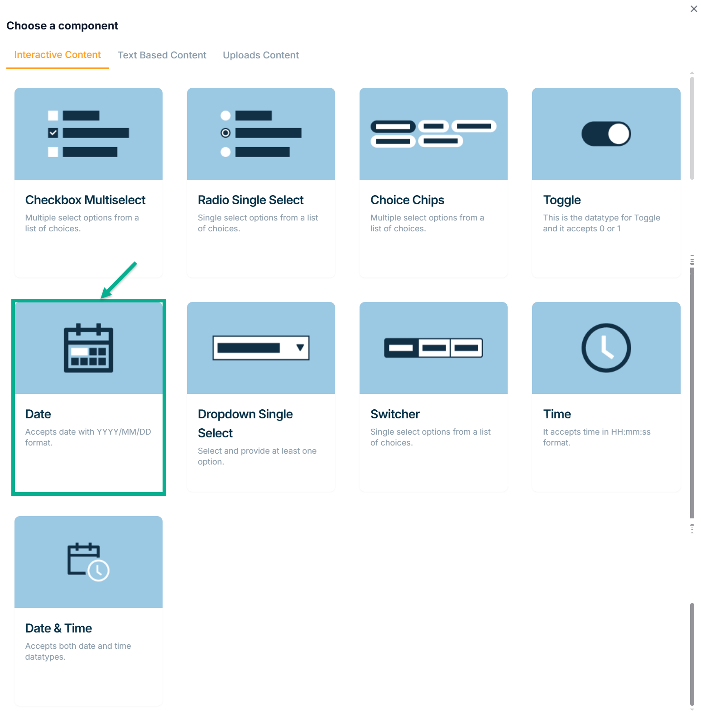Click the Interactive Content tab

point(58,55)
